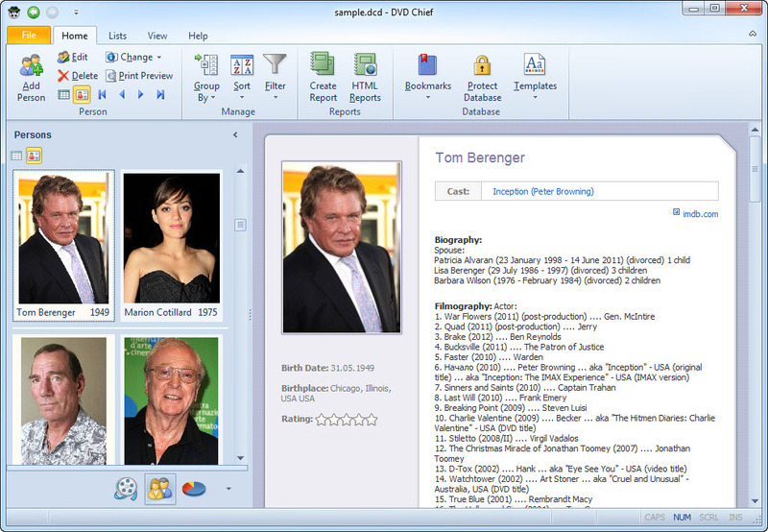Click the forward arrow in title bar

pyautogui.click(x=53, y=12)
